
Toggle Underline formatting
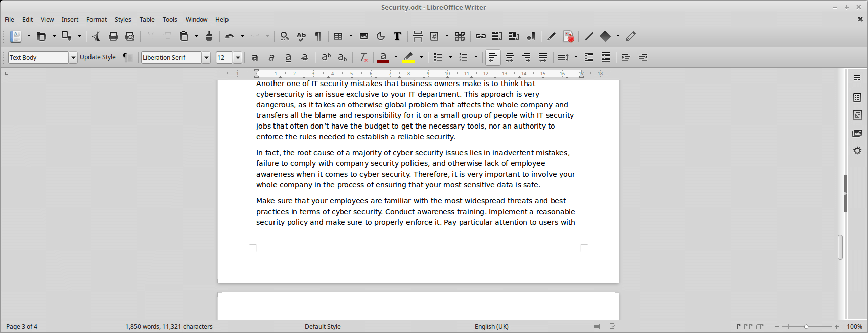288,57
